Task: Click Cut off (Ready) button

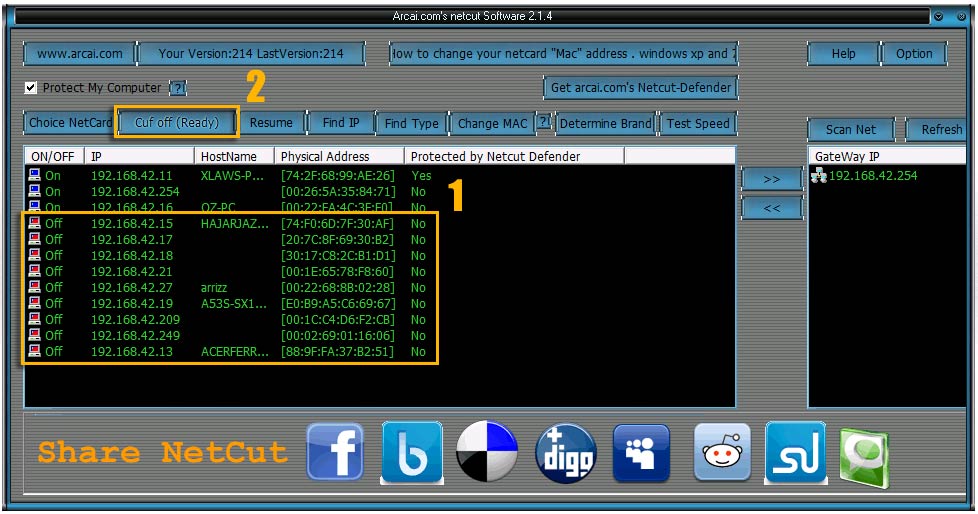Action: pyautogui.click(x=177, y=122)
